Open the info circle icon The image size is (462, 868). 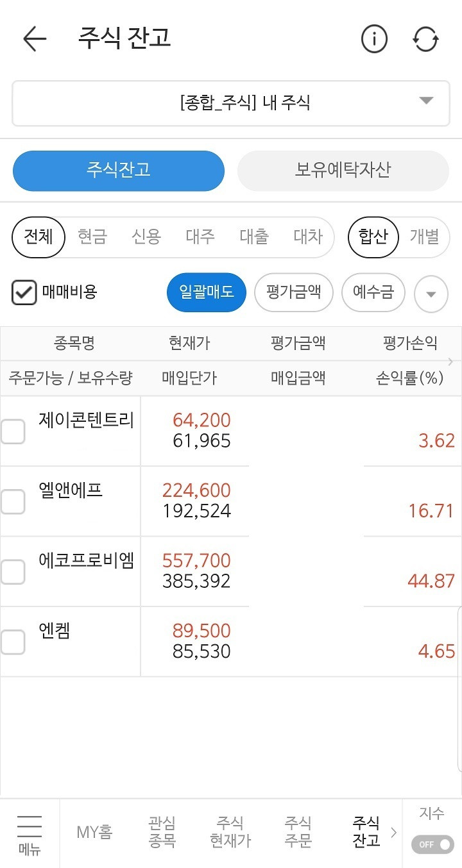pos(374,39)
